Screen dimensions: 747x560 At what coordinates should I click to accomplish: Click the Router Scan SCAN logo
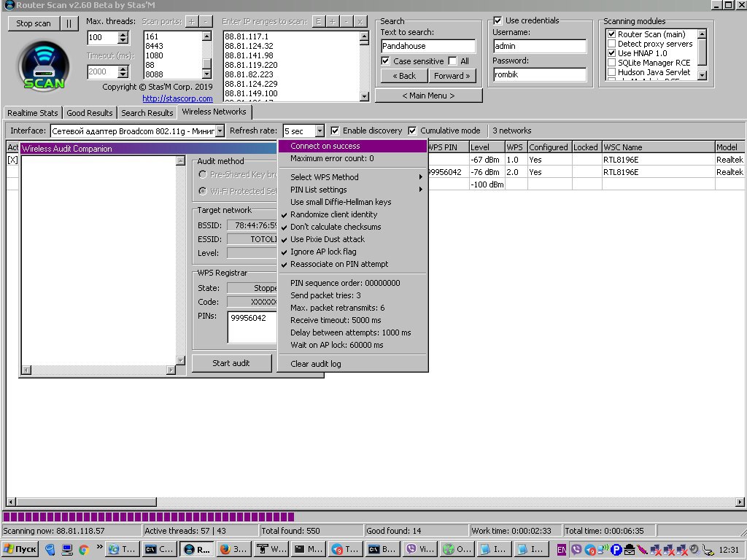(x=44, y=66)
